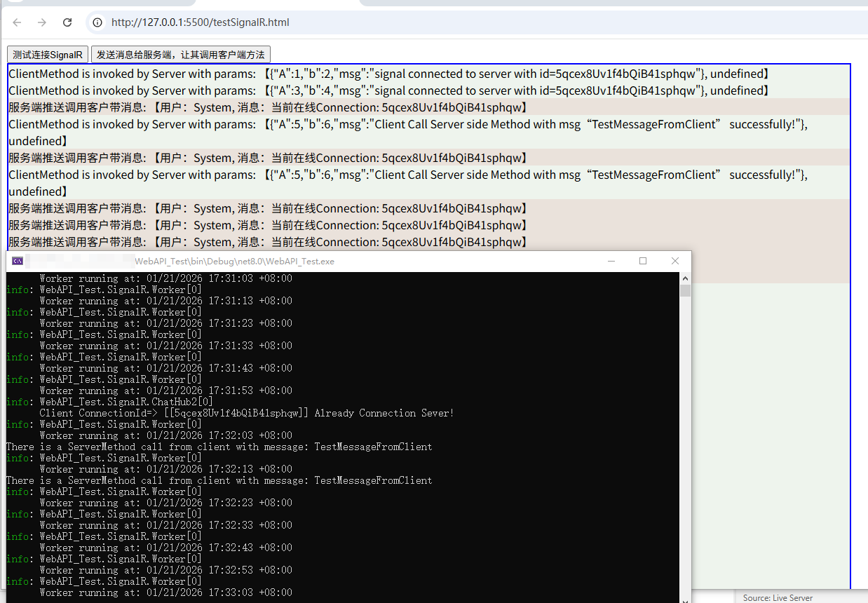868x603 pixels.
Task: Select the console title WebAPI_Test.exe path
Action: click(234, 262)
